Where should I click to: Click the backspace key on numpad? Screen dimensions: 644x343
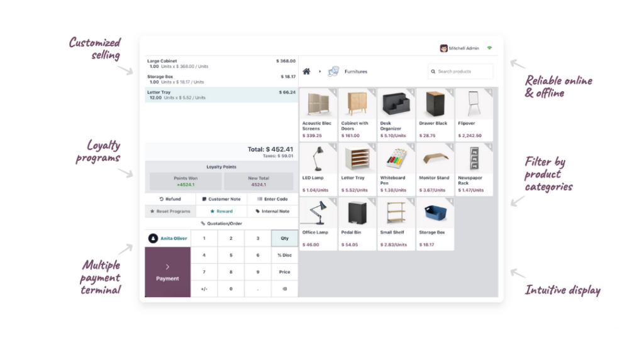point(285,289)
